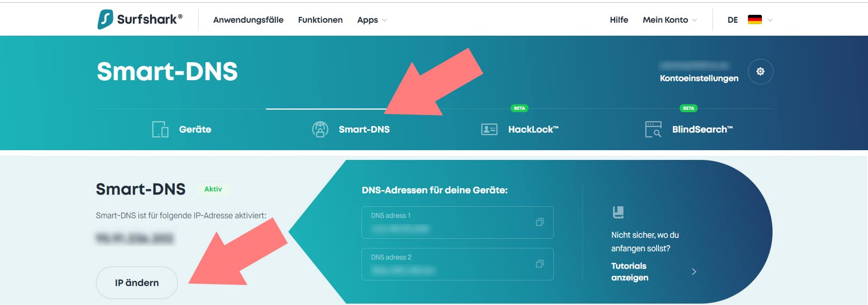Expand the Apps dropdown menu

pos(372,20)
